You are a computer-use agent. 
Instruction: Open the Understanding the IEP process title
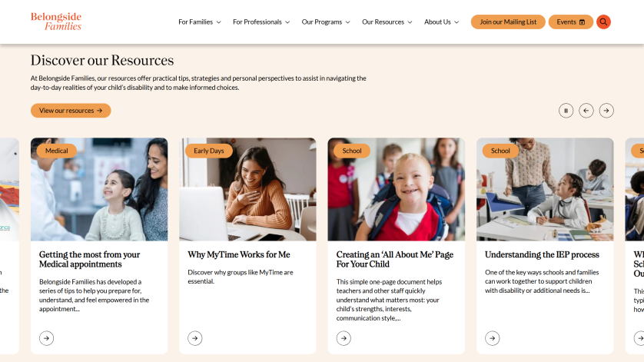tap(542, 254)
